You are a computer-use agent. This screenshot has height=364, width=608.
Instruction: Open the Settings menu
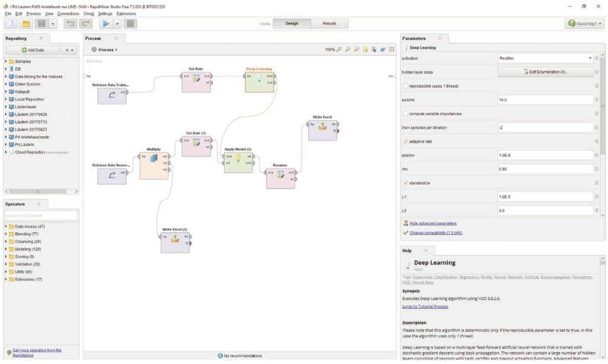click(104, 14)
